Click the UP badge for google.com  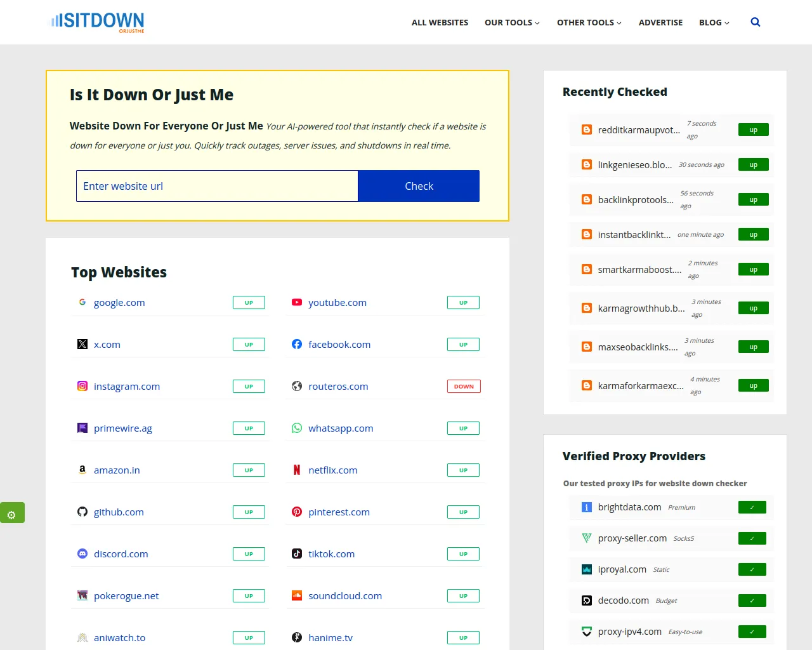pyautogui.click(x=249, y=302)
